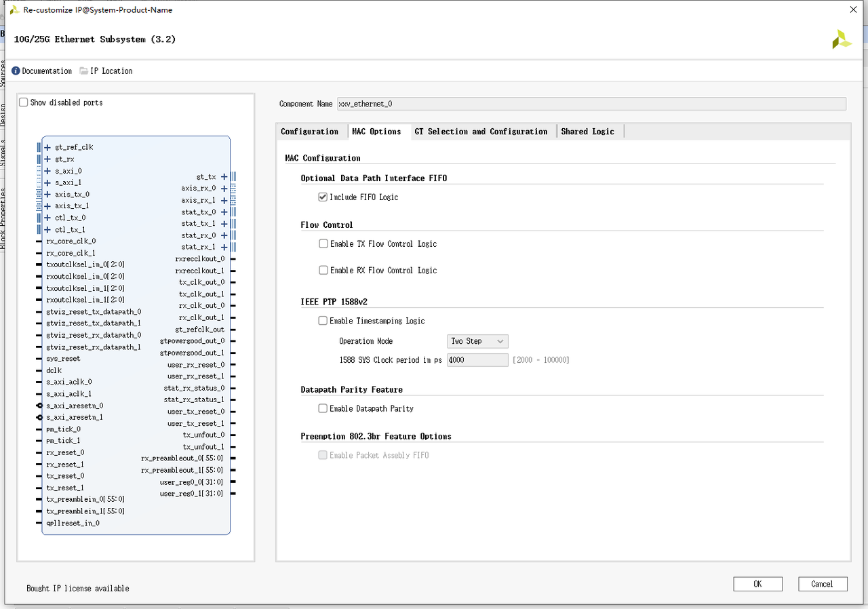
Task: Expand the ctl_tx_0 interface port
Action: [47, 218]
